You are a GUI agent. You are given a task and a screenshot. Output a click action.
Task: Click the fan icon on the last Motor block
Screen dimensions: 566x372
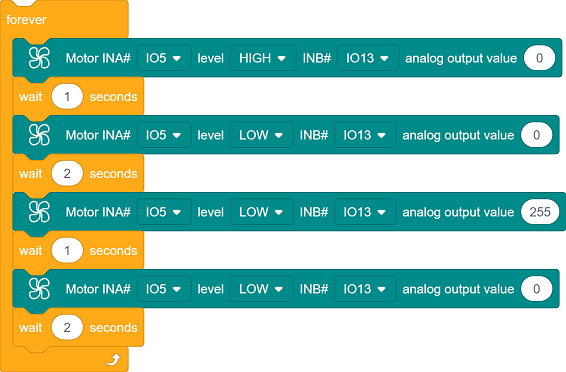click(39, 289)
